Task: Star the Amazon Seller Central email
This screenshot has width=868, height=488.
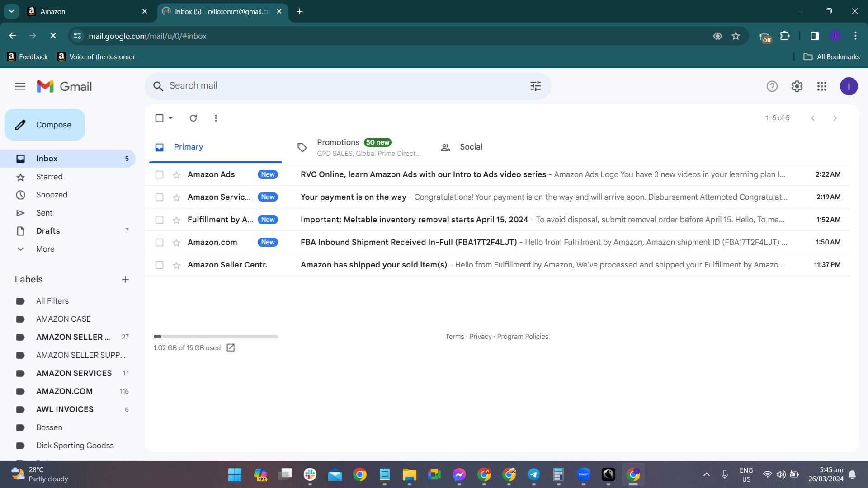Action: click(176, 265)
